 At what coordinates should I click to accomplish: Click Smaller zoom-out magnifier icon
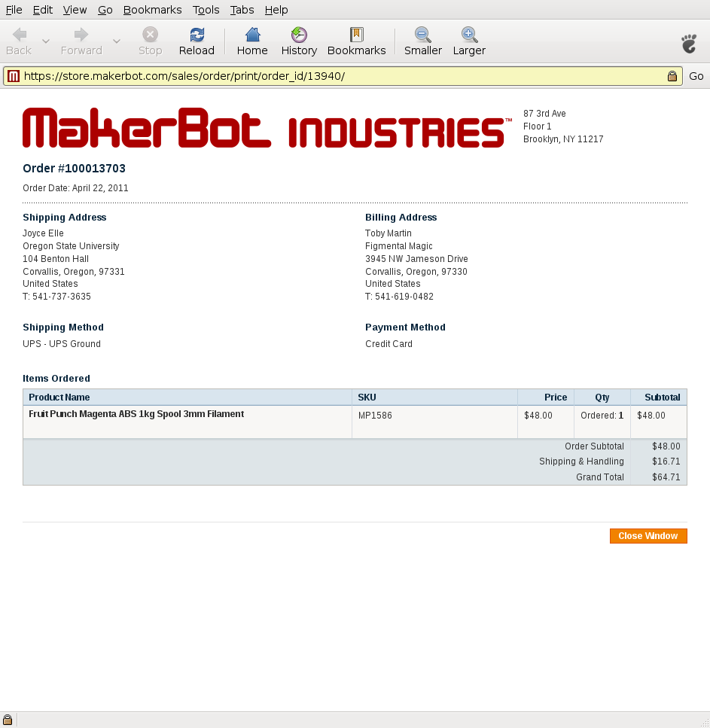(422, 35)
